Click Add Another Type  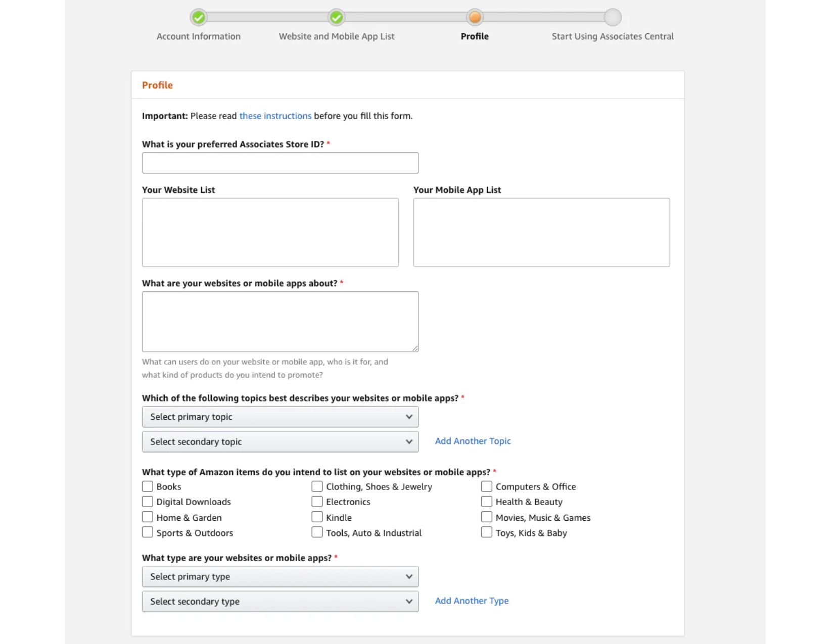(x=471, y=601)
